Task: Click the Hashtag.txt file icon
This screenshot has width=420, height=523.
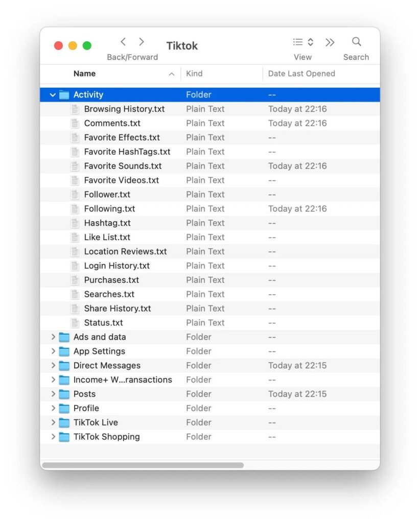Action: tap(75, 223)
